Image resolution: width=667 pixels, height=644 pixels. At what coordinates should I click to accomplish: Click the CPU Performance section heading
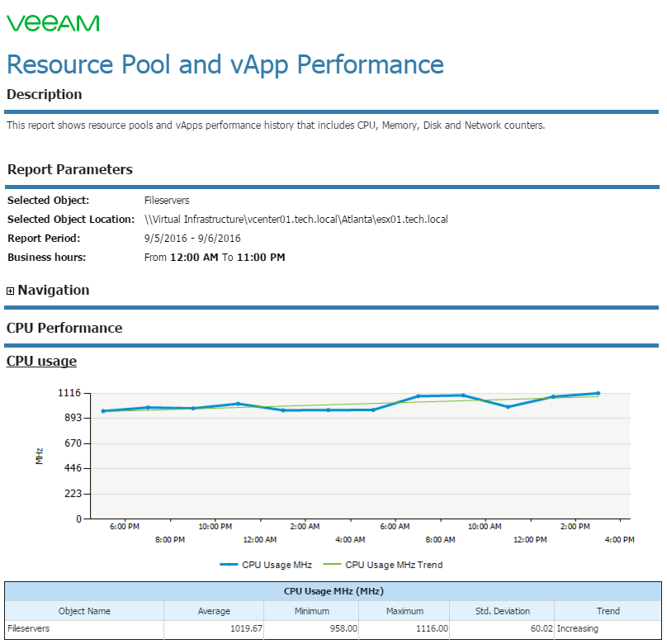click(x=64, y=328)
